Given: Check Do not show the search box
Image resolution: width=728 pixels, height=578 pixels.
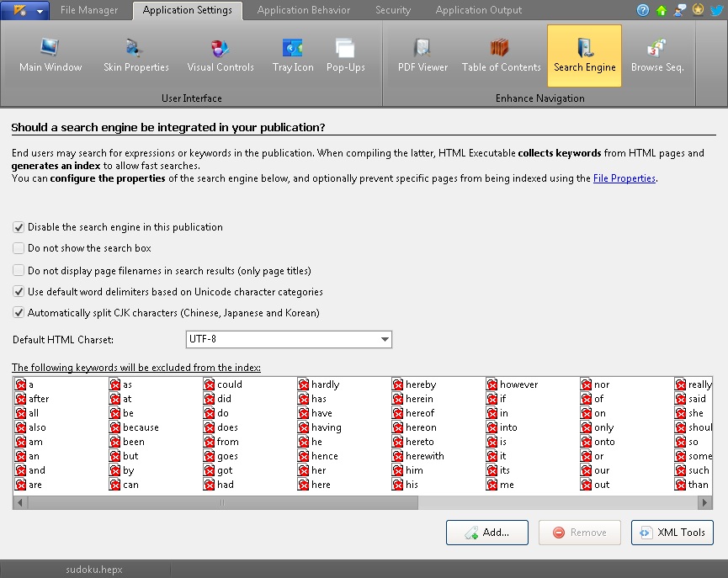Looking at the screenshot, I should point(19,248).
